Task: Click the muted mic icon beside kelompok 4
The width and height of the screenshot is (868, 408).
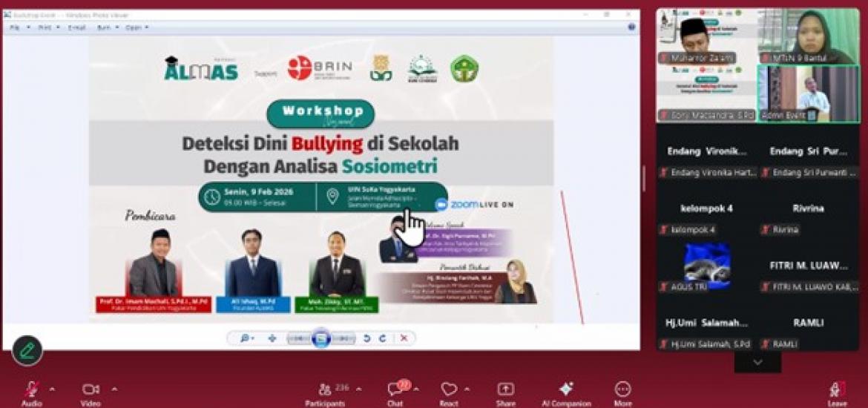Action: (x=664, y=230)
